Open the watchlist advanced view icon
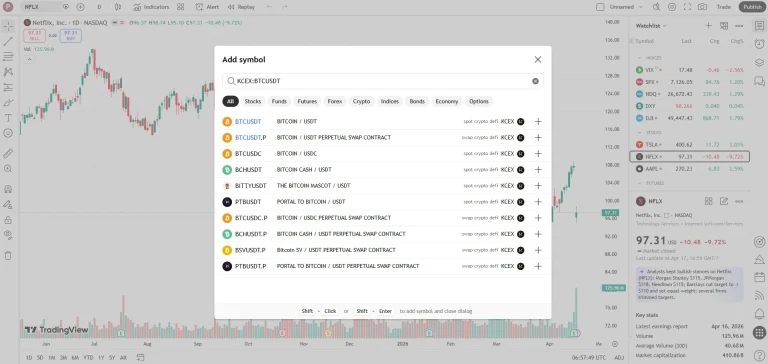This screenshot has width=768, height=364. 723,25
